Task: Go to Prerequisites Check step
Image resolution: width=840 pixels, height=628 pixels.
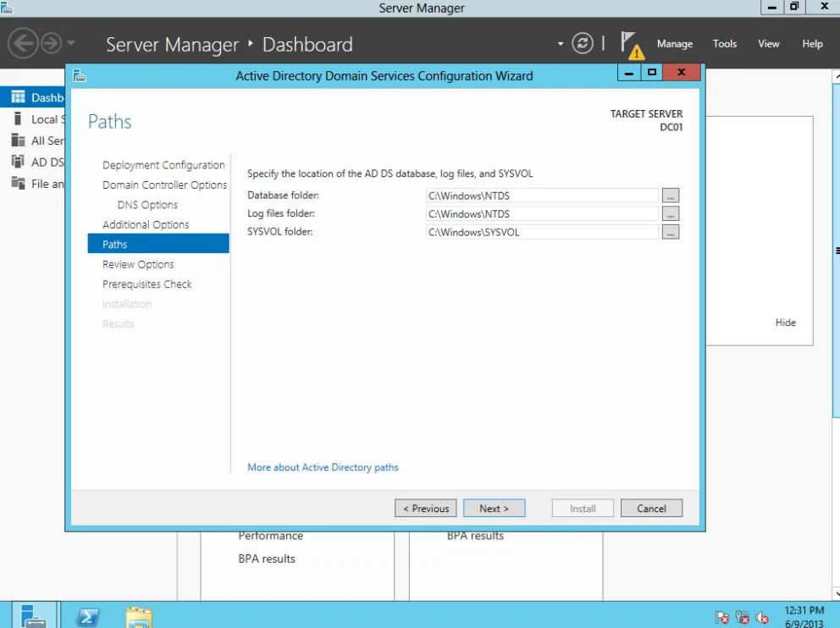Action: pos(146,284)
